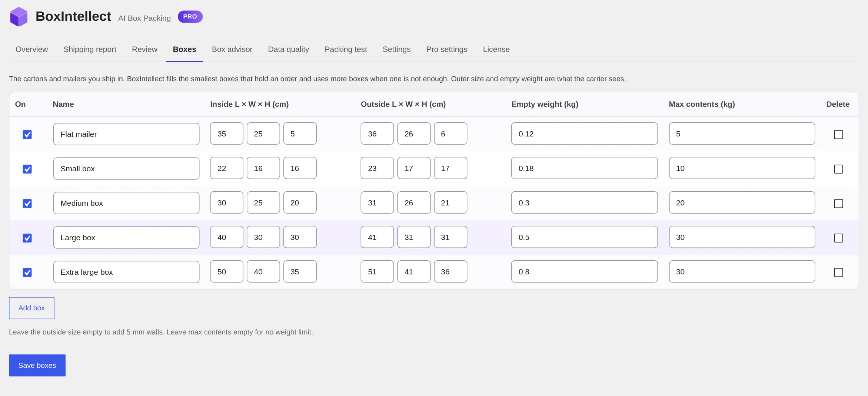Uncheck On for Extra large box
Viewport: 868px width, 396px height.
click(x=27, y=272)
